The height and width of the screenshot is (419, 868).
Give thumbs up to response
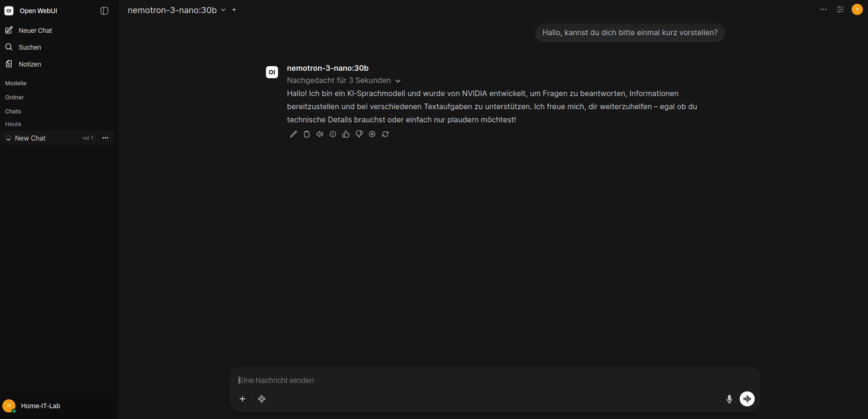(346, 134)
